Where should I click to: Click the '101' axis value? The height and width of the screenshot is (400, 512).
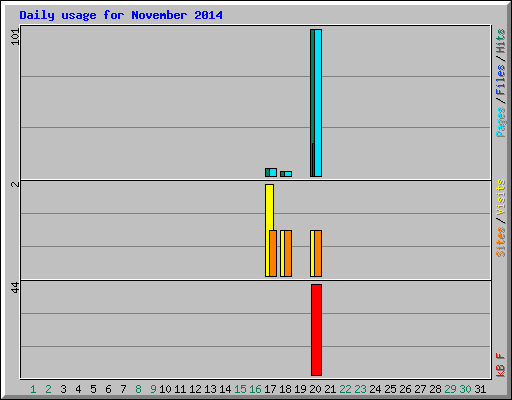(x=15, y=37)
